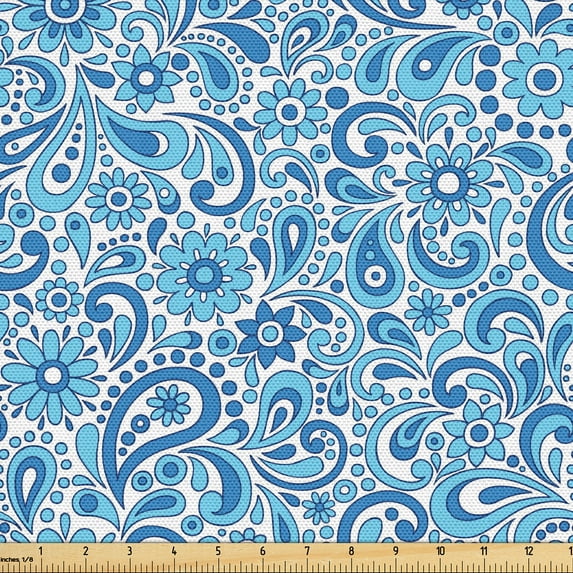
Task: Click the number 11 on the ruler
Action: (x=484, y=551)
